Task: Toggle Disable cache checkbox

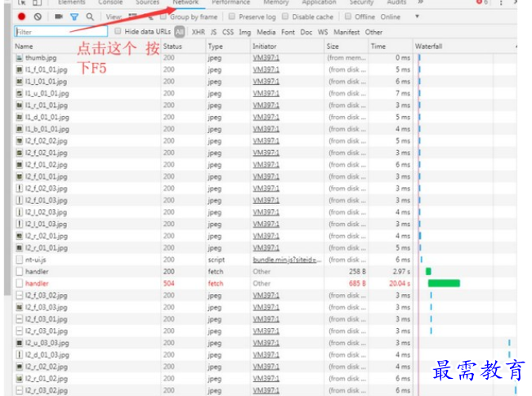Action: 285,16
